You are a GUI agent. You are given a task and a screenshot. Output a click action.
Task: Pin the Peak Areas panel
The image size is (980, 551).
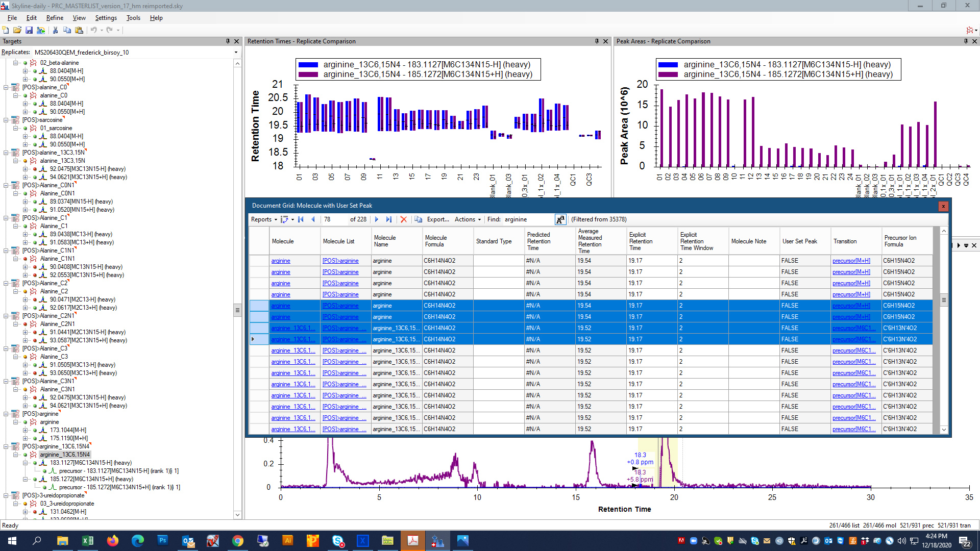click(x=965, y=41)
